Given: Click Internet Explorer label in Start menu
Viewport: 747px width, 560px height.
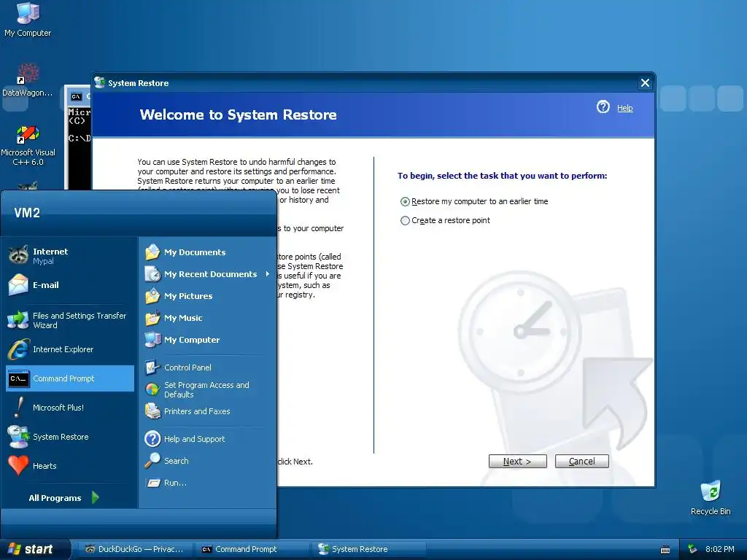Looking at the screenshot, I should click(63, 349).
